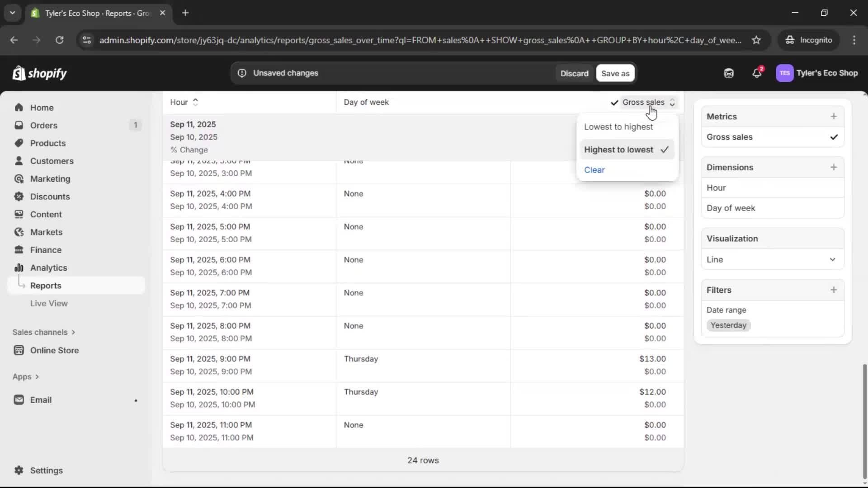Select the Customers icon

tap(19, 161)
